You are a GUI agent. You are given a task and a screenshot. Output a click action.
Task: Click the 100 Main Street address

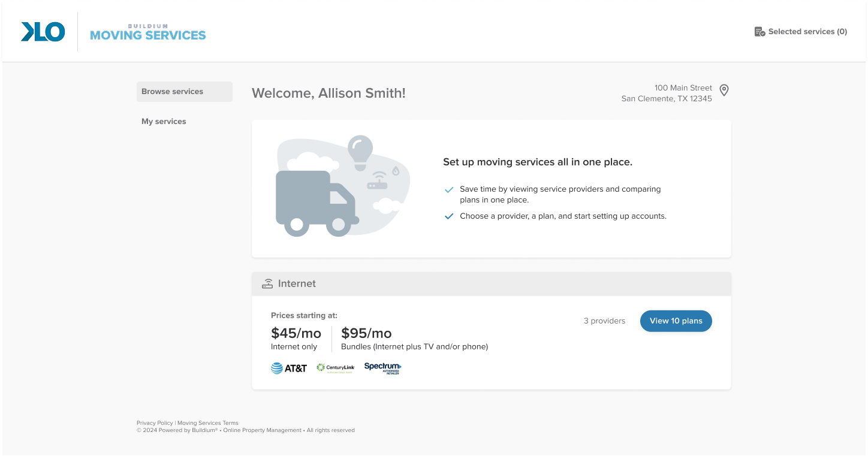click(x=667, y=93)
